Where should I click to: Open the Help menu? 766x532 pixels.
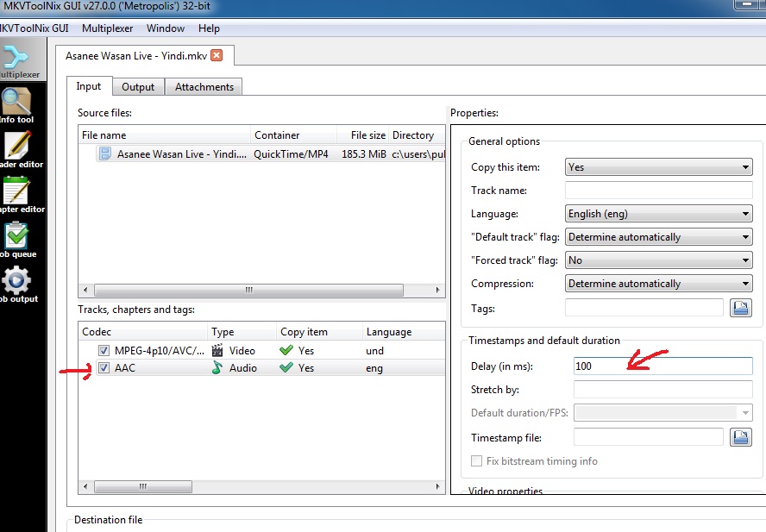[209, 28]
